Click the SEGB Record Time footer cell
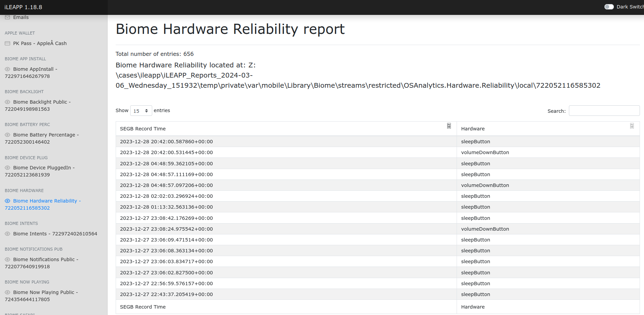644x315 pixels. click(x=286, y=307)
